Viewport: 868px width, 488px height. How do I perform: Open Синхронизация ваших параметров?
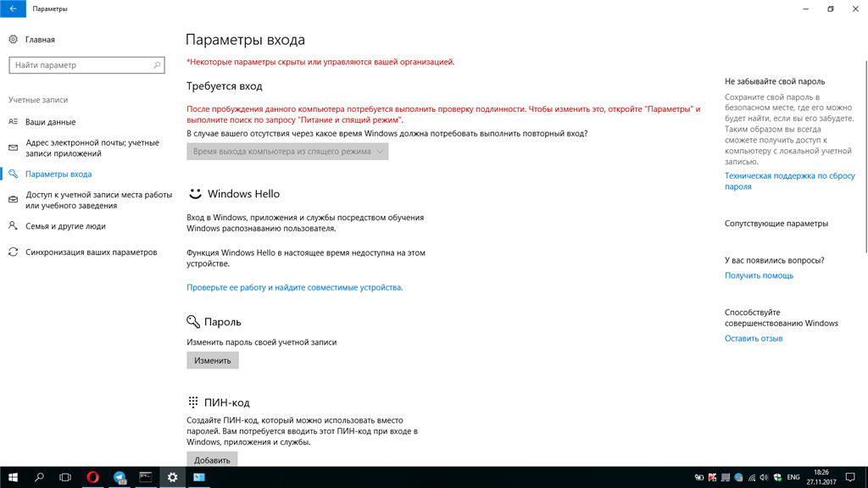point(92,252)
